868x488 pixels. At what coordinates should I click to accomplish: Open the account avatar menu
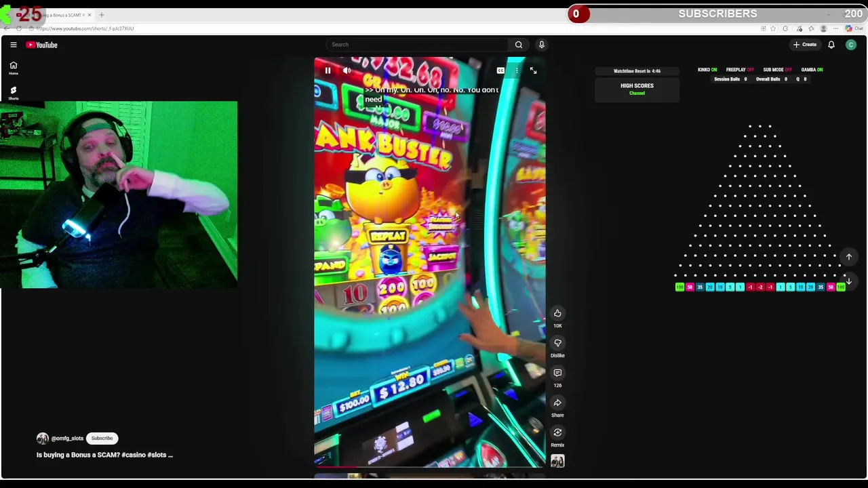click(x=851, y=45)
